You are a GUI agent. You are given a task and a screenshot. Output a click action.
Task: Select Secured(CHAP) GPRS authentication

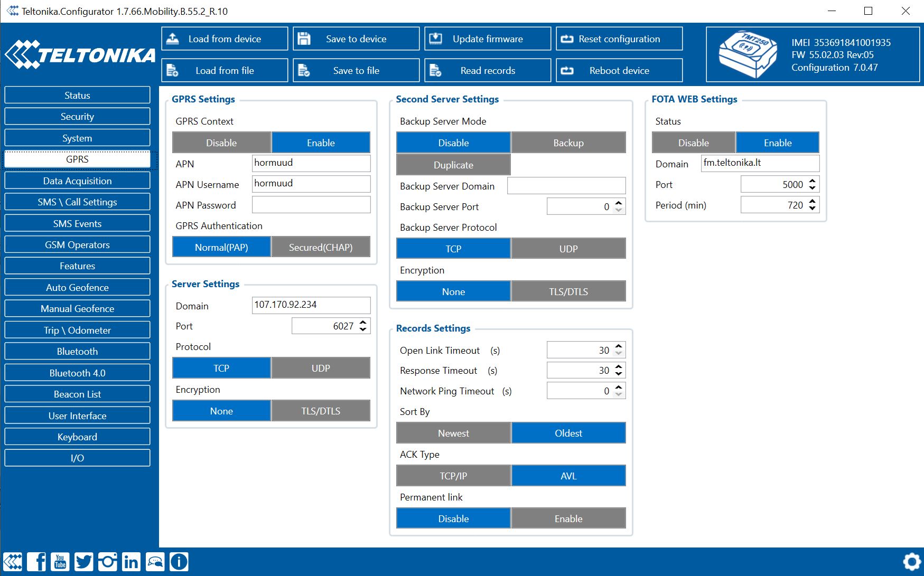tap(320, 248)
